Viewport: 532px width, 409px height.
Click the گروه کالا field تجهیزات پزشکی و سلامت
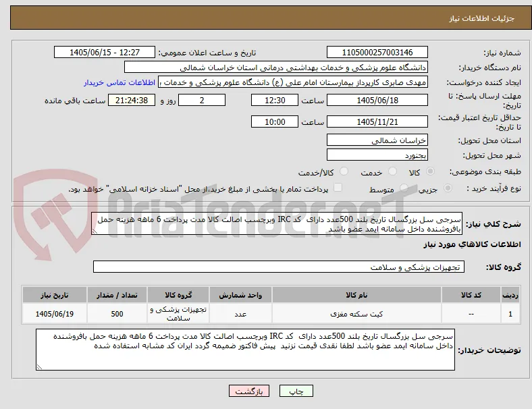click(x=279, y=267)
